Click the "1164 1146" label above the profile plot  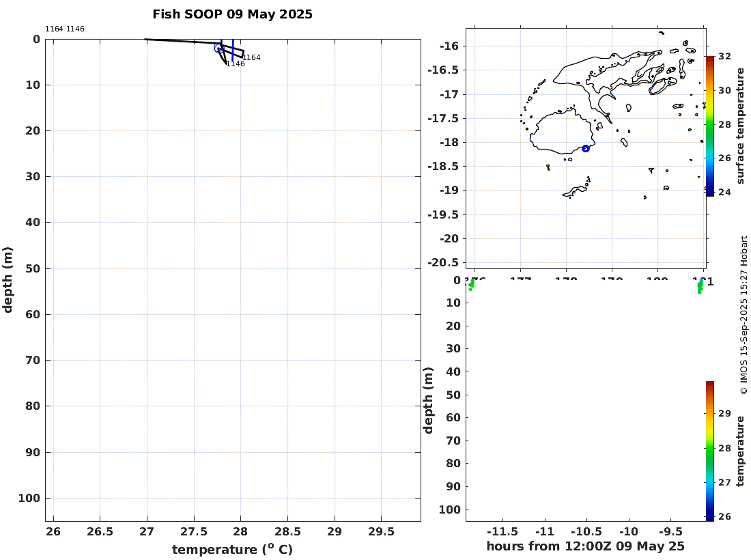click(65, 29)
